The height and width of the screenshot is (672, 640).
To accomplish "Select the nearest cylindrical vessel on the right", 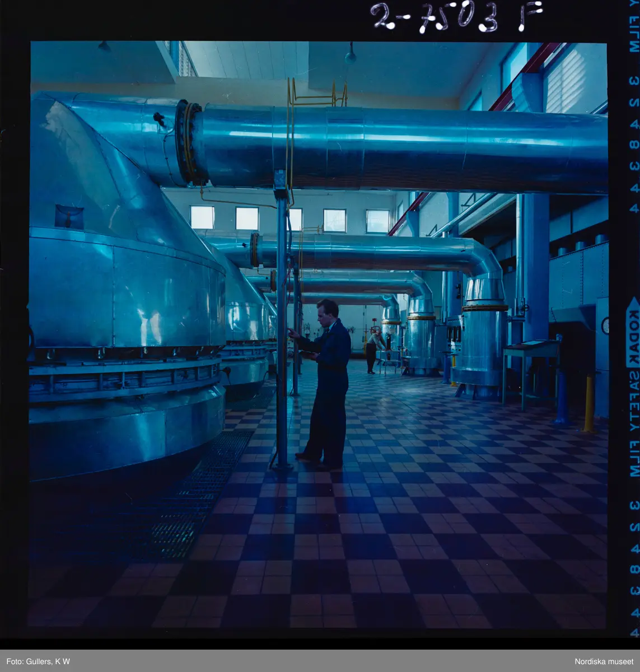I will pos(482,336).
